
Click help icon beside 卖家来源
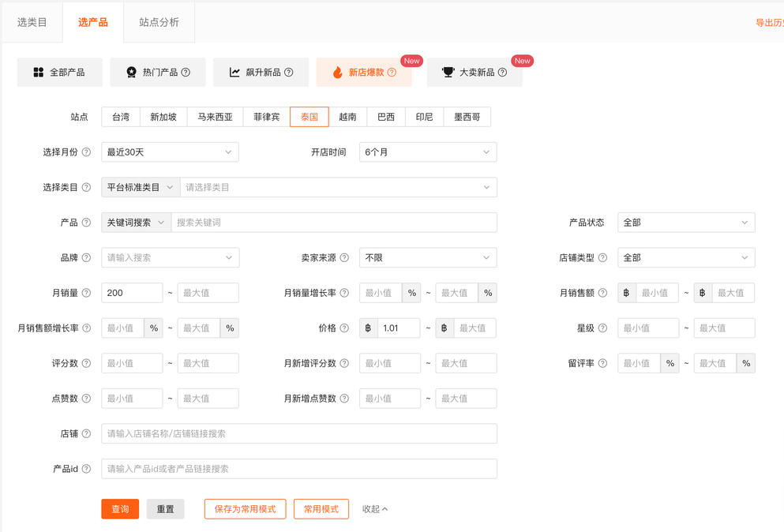click(344, 257)
